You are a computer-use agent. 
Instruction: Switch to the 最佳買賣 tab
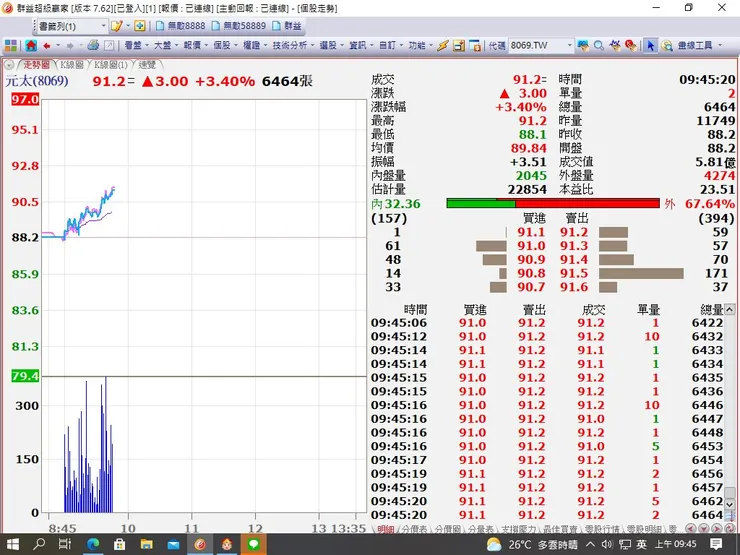pyautogui.click(x=560, y=530)
